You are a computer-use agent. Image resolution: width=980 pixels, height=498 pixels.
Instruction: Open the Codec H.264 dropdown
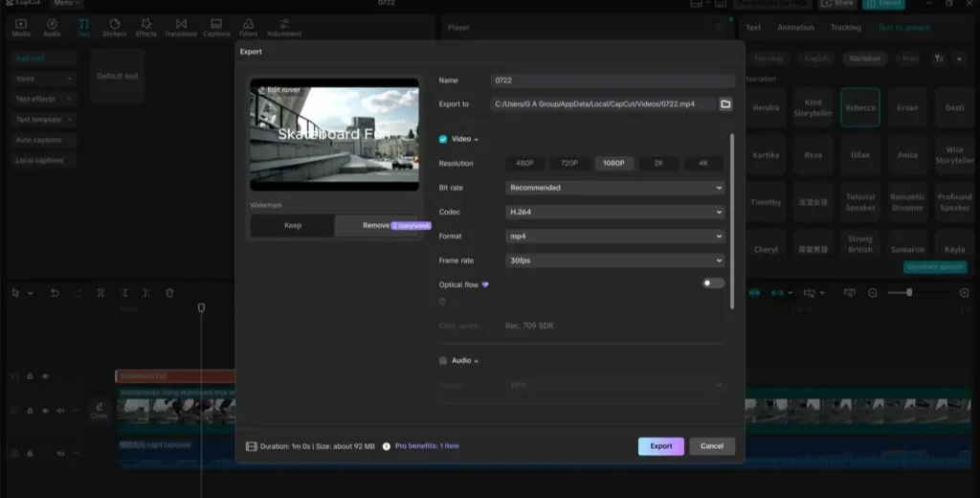(615, 212)
